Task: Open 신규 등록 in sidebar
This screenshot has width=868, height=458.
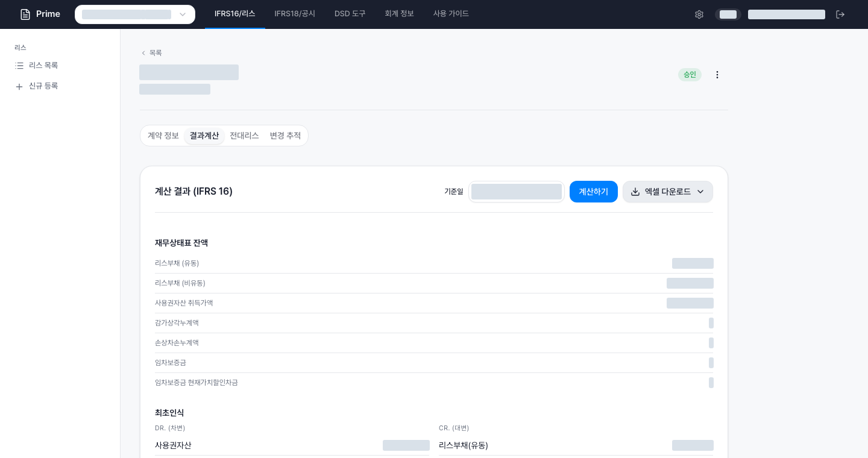Action: (x=43, y=86)
